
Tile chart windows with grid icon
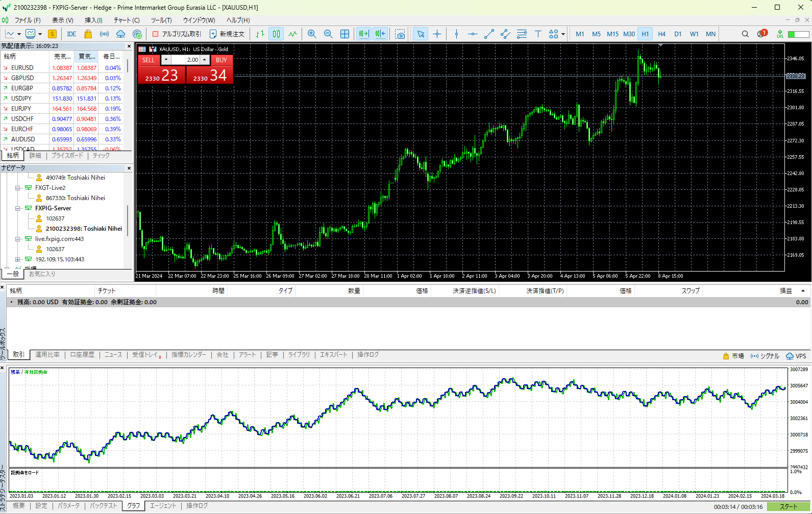click(x=345, y=34)
